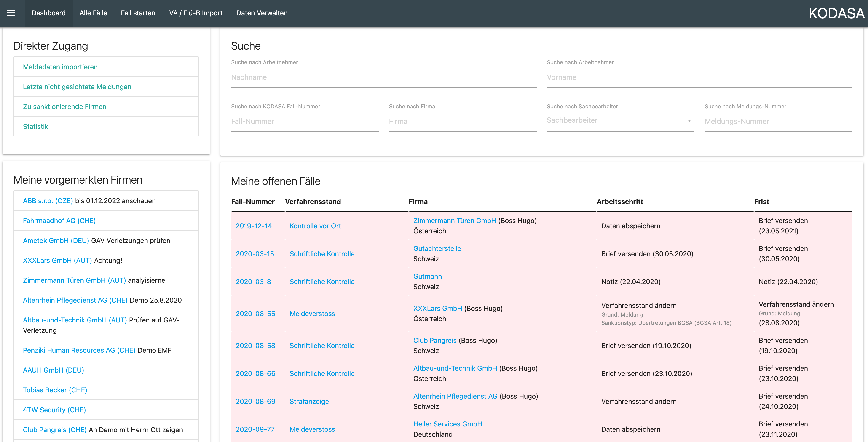Open VA / Flü-B Import tab
Viewport: 868px width, 442px height.
click(x=196, y=13)
